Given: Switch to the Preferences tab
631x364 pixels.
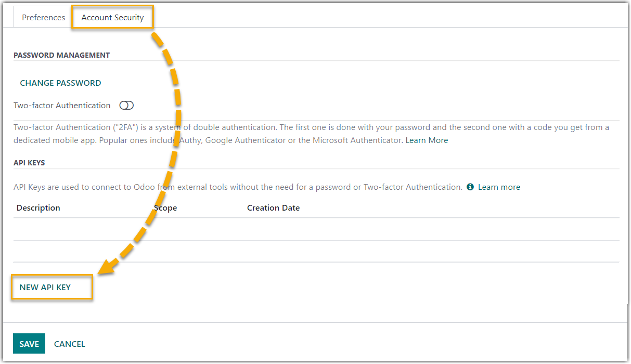Looking at the screenshot, I should click(43, 18).
